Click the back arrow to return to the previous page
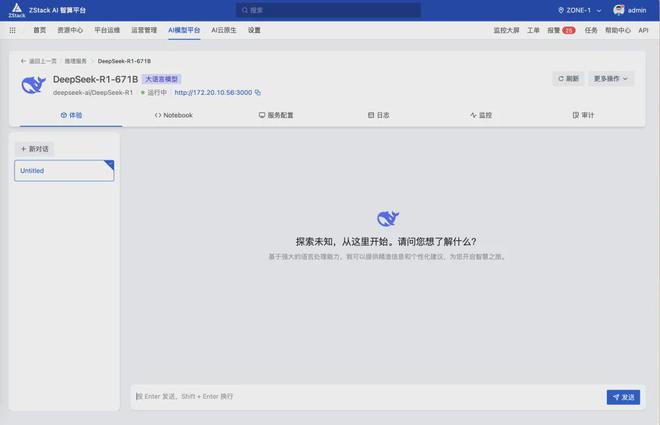 23,61
